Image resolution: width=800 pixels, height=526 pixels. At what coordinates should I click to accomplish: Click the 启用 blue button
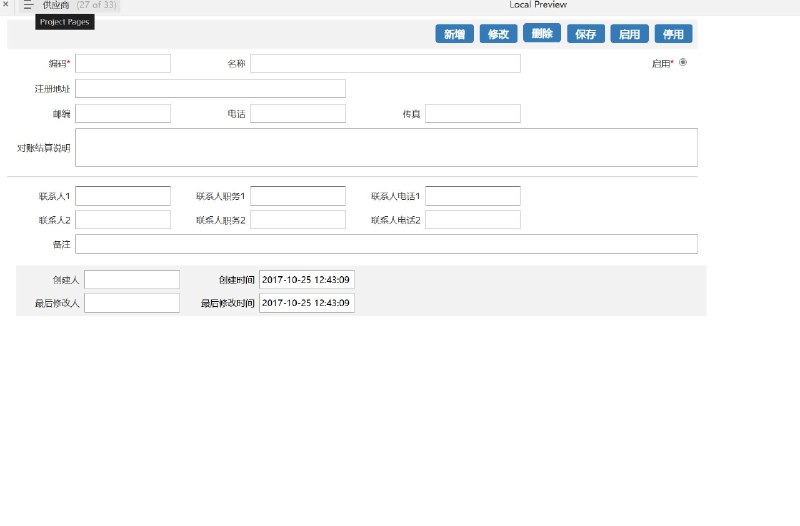pyautogui.click(x=629, y=34)
